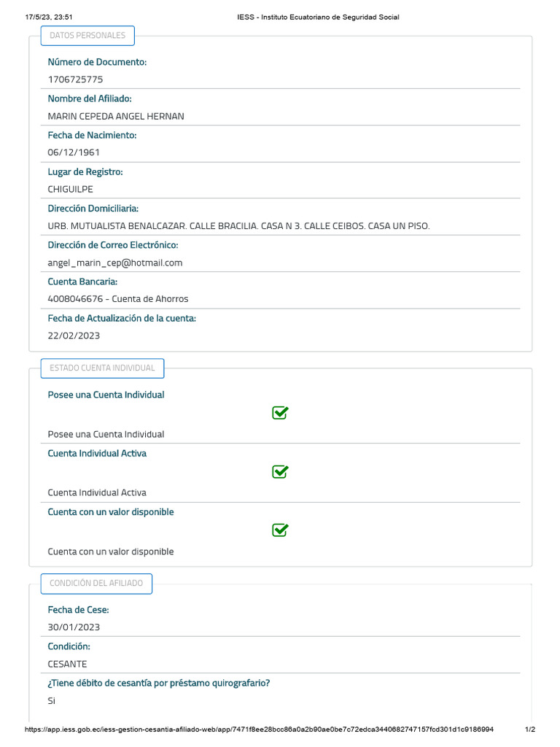This screenshot has width=560, height=747.
Task: Click the Si answer for débito de cesantía
Action: 51,701
